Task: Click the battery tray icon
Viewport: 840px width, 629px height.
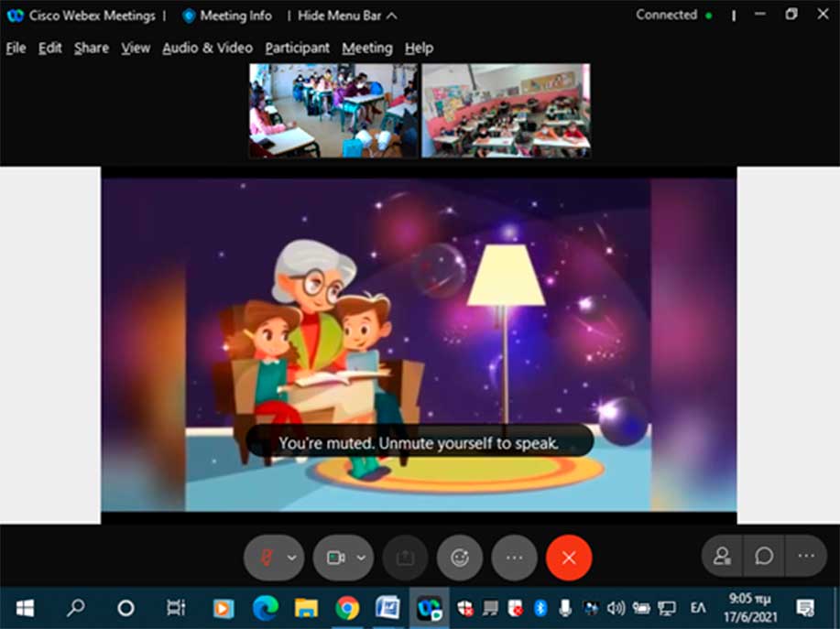Action: click(x=641, y=608)
